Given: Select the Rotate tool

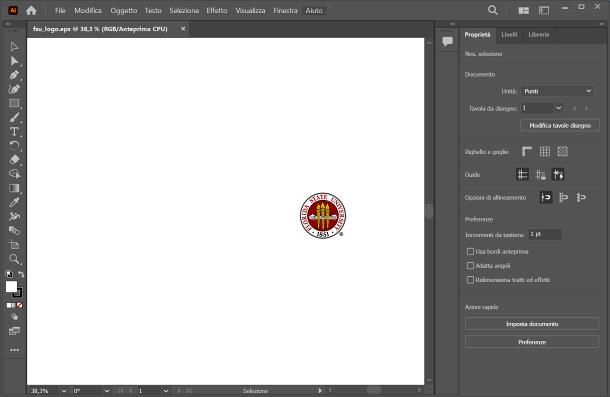Looking at the screenshot, I should [14, 146].
